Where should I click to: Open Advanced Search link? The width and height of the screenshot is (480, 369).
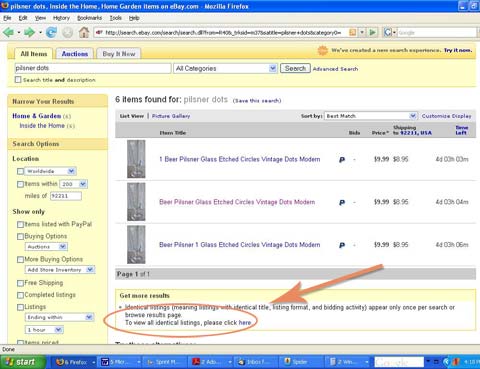(335, 69)
